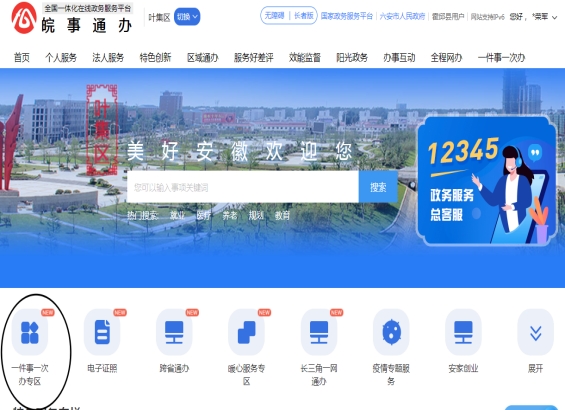Open the 国家政务服务平台 link

point(347,16)
